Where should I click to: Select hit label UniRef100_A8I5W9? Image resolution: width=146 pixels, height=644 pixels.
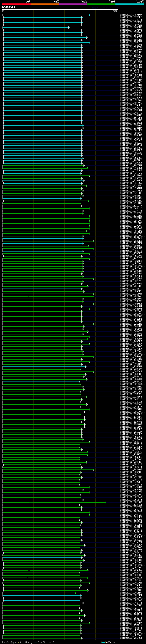click(x=131, y=165)
